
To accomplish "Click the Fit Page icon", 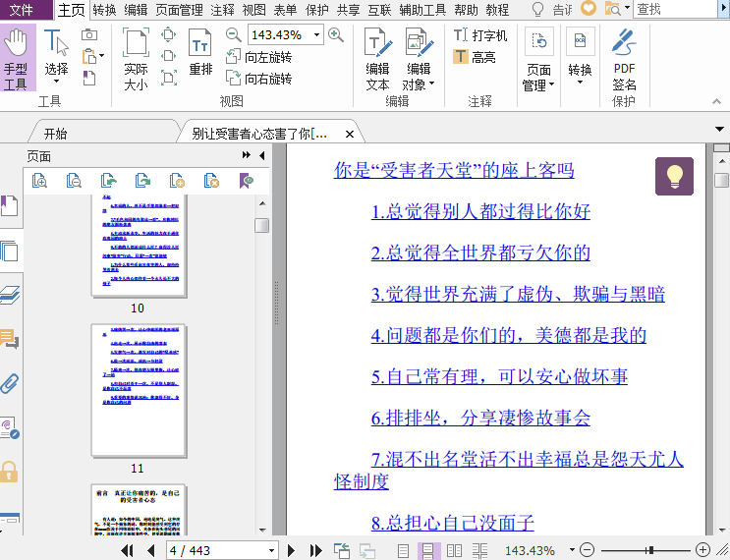I will pyautogui.click(x=169, y=34).
